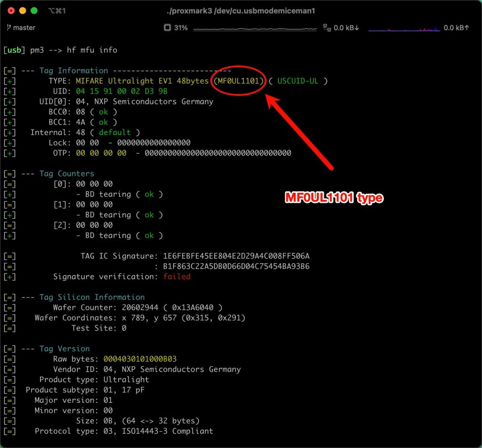482x448 pixels.
Task: Click Protocol type ISO14443-3 Compliant line
Action: click(124, 431)
